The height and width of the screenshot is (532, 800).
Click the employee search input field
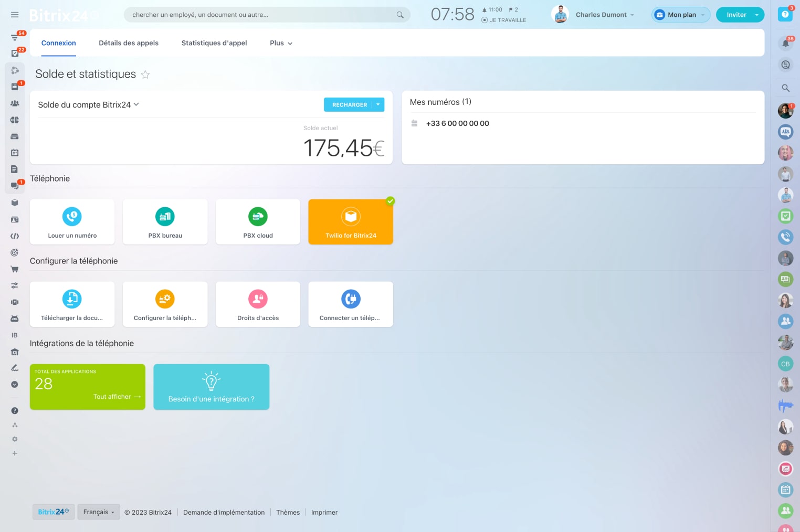click(x=262, y=15)
